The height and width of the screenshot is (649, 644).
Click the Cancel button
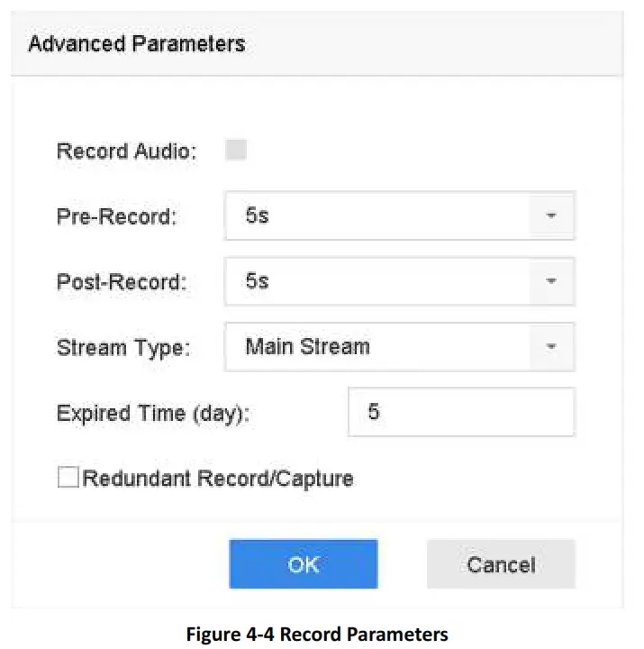coord(501,564)
